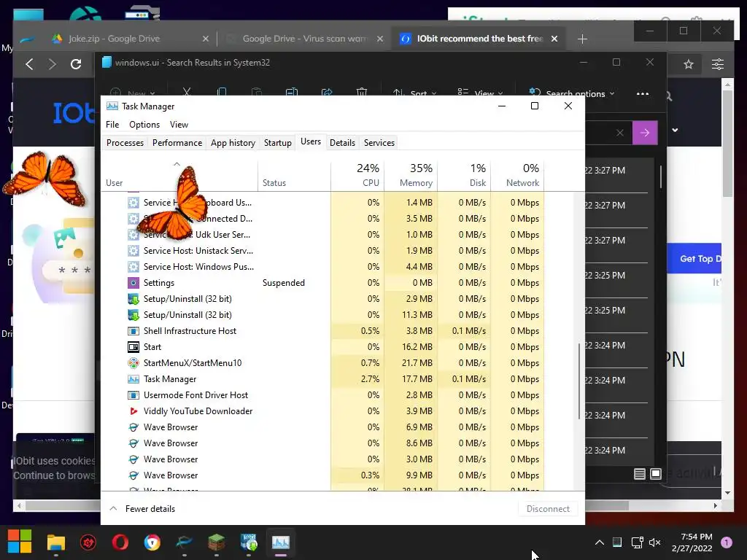The width and height of the screenshot is (747, 560).
Task: Collapse to Fewer details view
Action: tap(142, 508)
